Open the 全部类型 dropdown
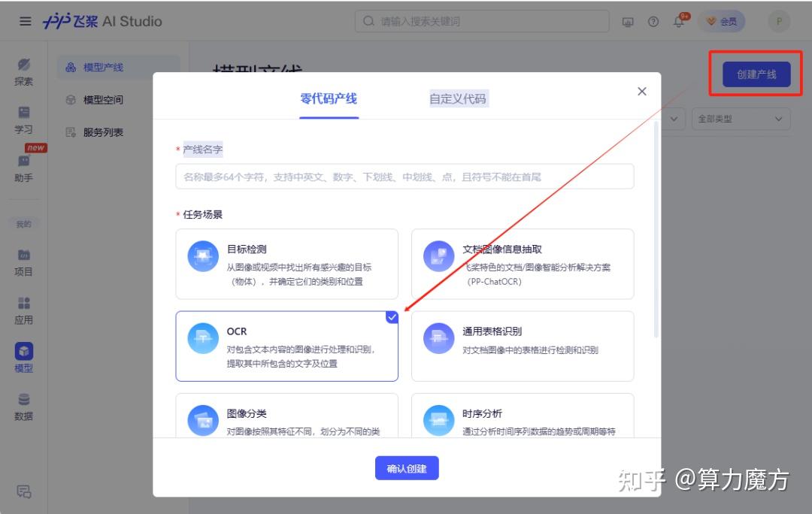 (x=741, y=119)
